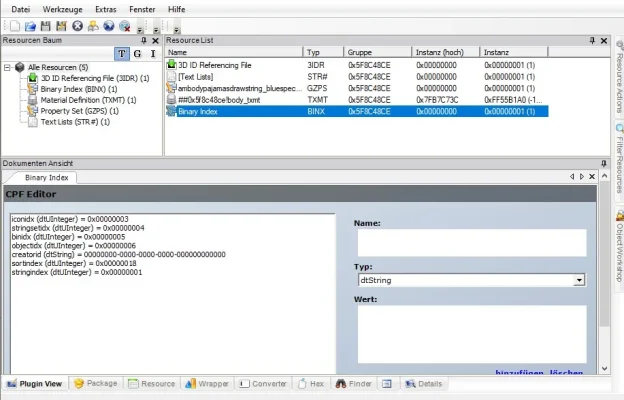
Task: Select the [Text Lists] resource row
Action: pyautogui.click(x=357, y=77)
